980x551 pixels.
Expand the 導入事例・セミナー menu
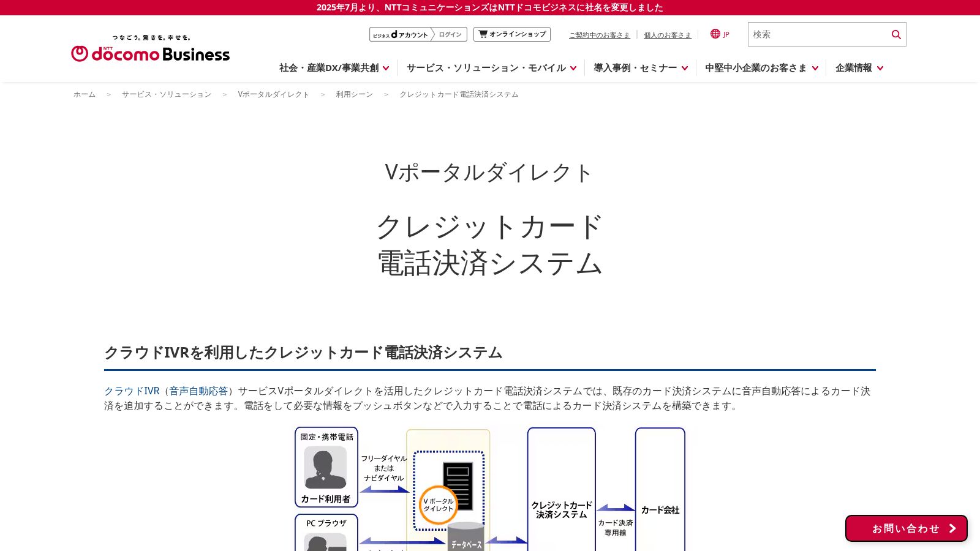(x=641, y=68)
